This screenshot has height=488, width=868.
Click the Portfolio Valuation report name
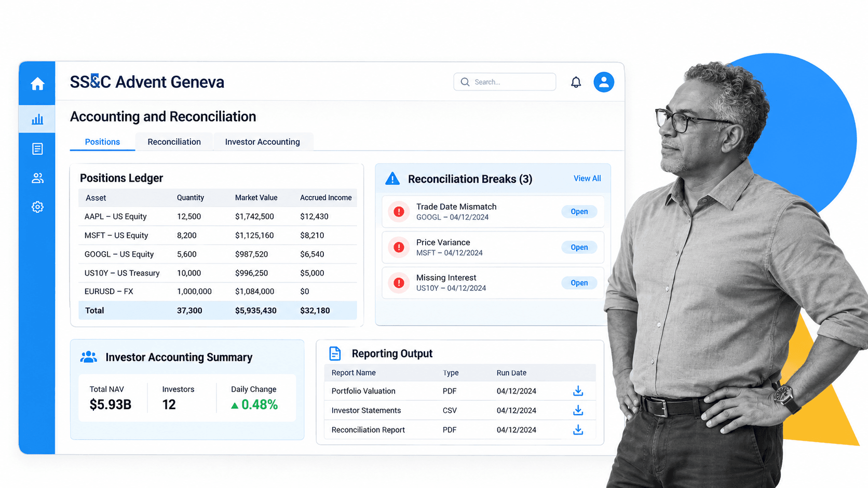(x=363, y=391)
